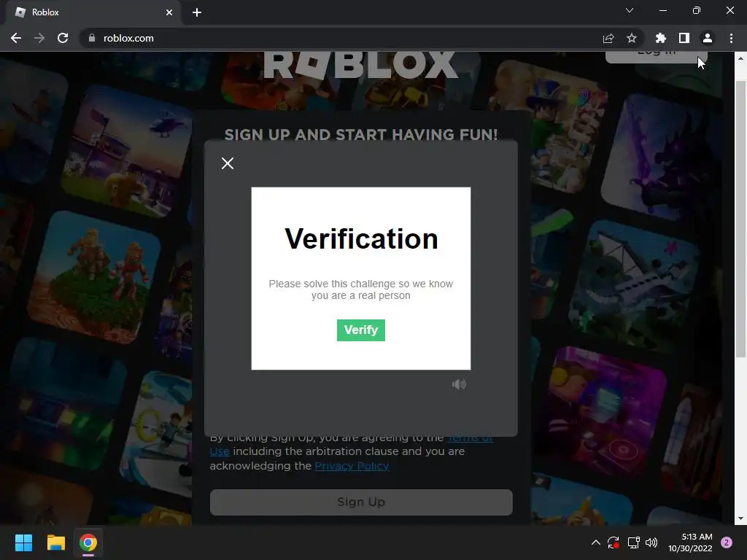Open the clock showing 5:13 AM
This screenshot has height=560, width=747.
[x=690, y=542]
